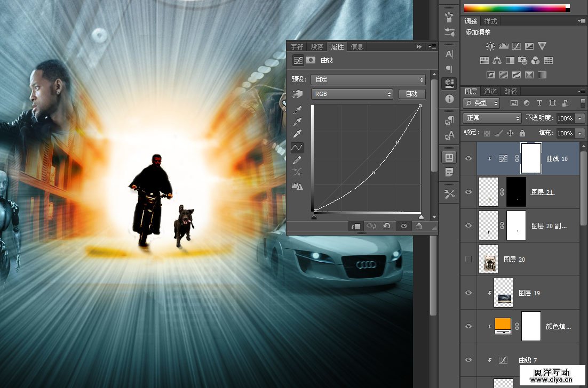Show the hidden 图层 20 layer

[x=468, y=259]
